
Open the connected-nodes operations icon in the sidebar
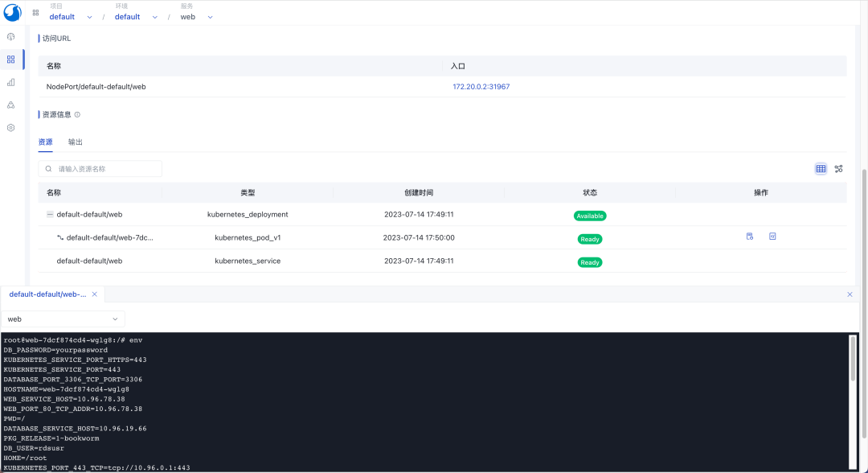coord(11,105)
